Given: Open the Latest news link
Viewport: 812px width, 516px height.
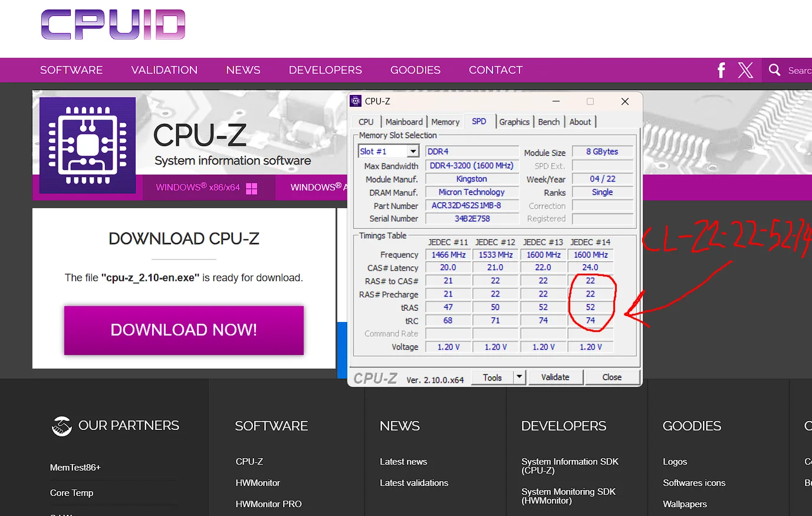Looking at the screenshot, I should (x=403, y=462).
